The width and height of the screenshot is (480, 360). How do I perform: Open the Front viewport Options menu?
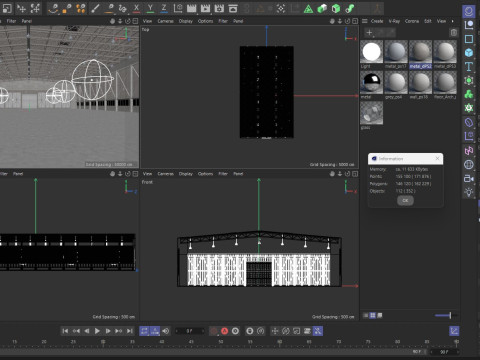click(x=205, y=174)
